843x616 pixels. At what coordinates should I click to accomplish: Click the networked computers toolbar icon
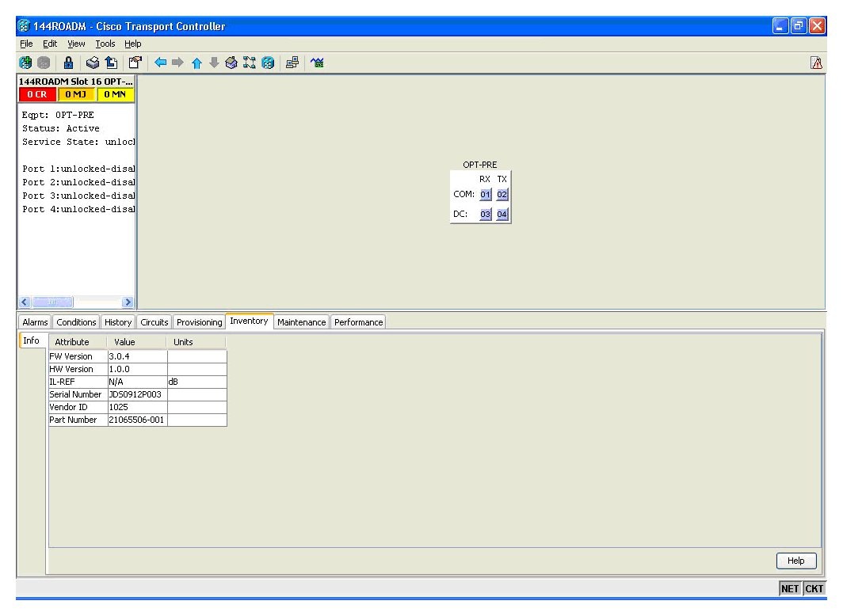pos(292,63)
